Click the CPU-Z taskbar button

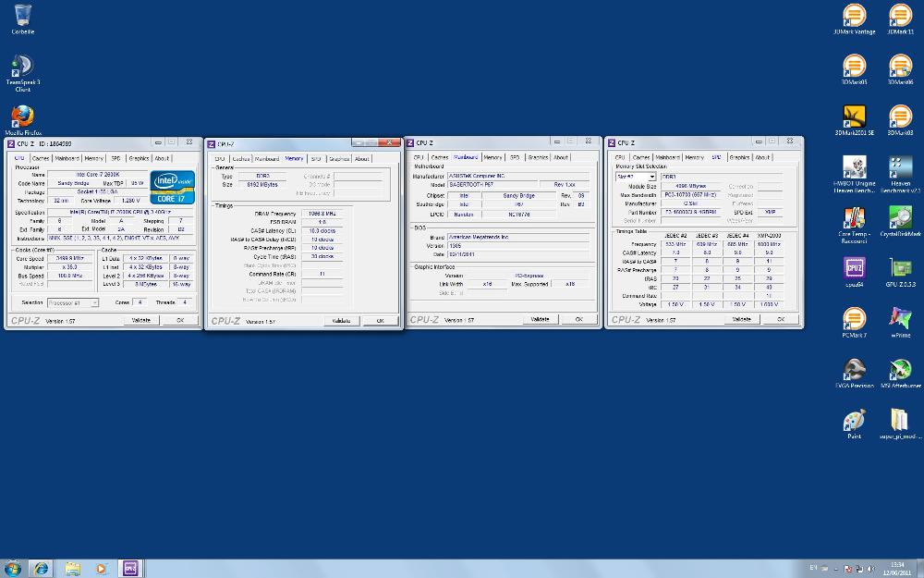[131, 569]
